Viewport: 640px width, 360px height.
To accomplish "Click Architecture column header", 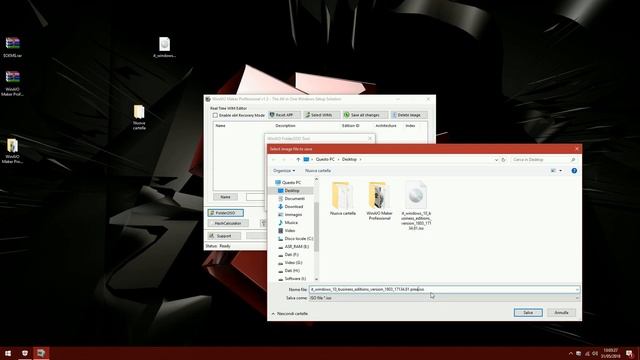I will [x=386, y=126].
